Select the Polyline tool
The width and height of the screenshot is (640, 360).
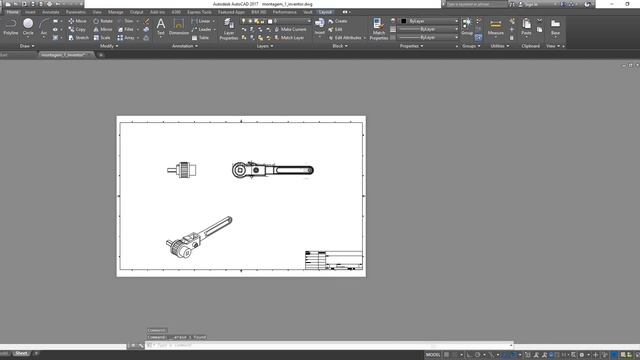pos(11,27)
